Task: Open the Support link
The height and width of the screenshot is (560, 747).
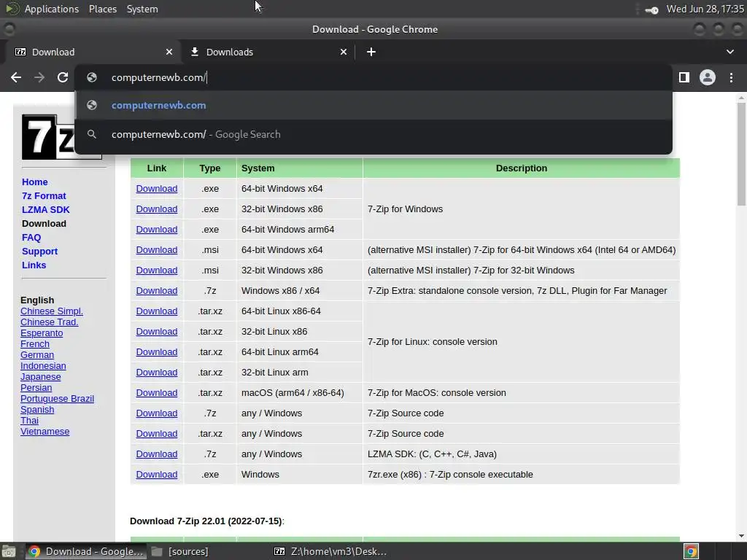Action: point(39,251)
